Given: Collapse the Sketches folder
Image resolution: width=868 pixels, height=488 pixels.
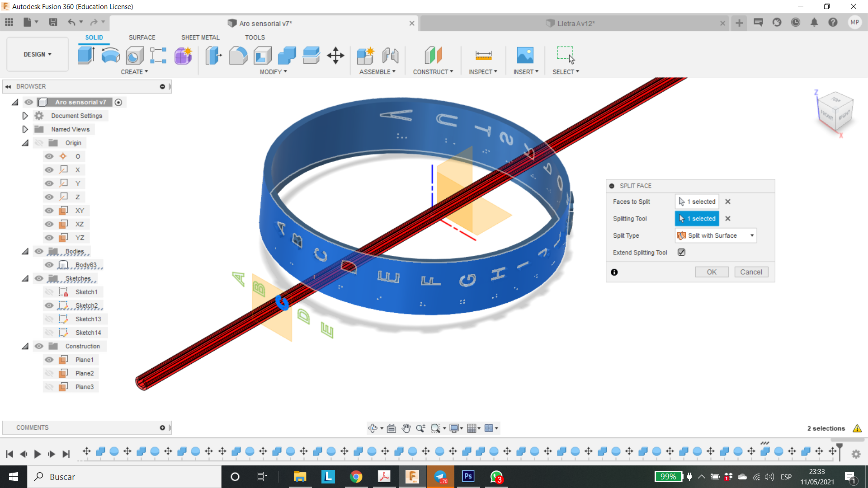Looking at the screenshot, I should pos(25,278).
